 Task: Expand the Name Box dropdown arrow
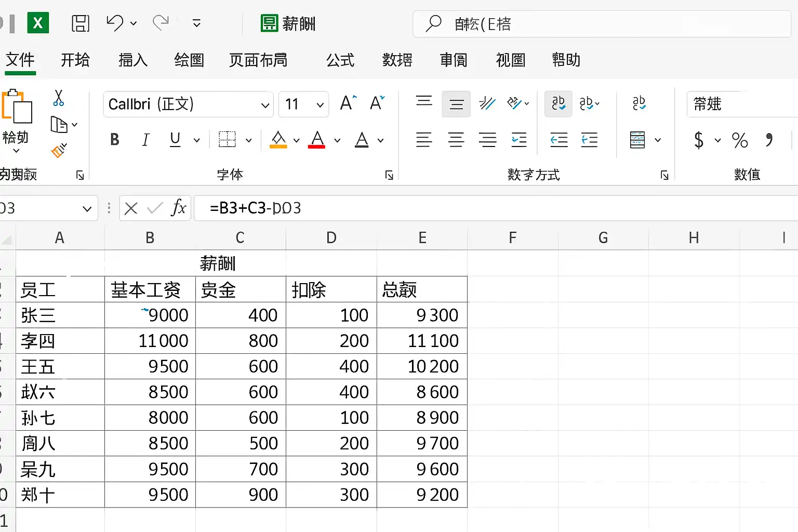(x=87, y=209)
